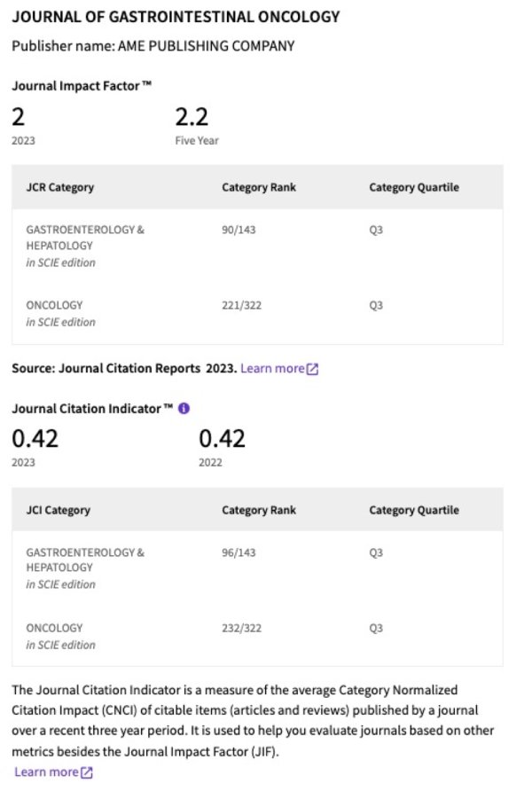Click the 96/143 category rank

pos(238,552)
